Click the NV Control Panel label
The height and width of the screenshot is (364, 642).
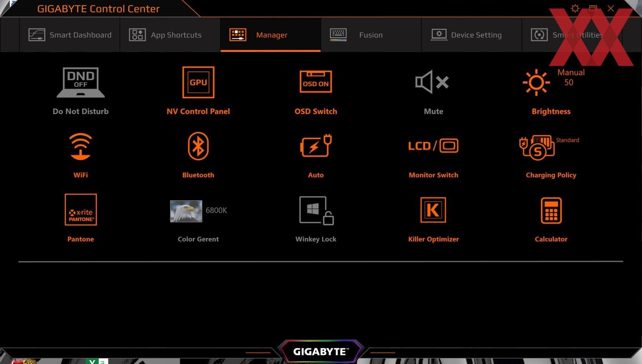[x=198, y=111]
